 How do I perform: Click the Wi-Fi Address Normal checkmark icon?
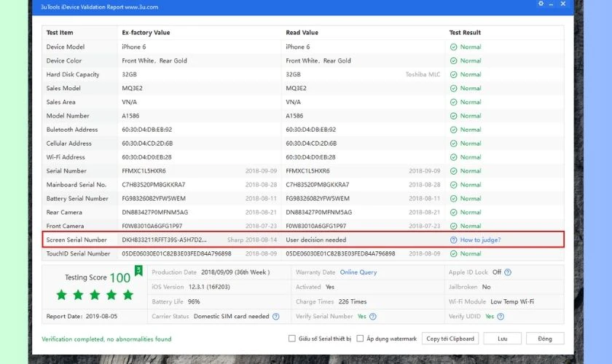tap(453, 157)
